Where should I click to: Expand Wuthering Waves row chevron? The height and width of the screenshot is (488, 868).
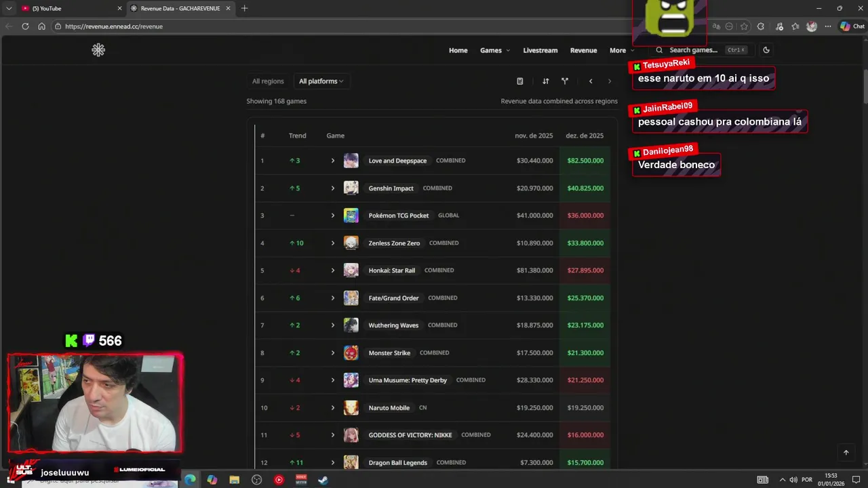click(333, 325)
